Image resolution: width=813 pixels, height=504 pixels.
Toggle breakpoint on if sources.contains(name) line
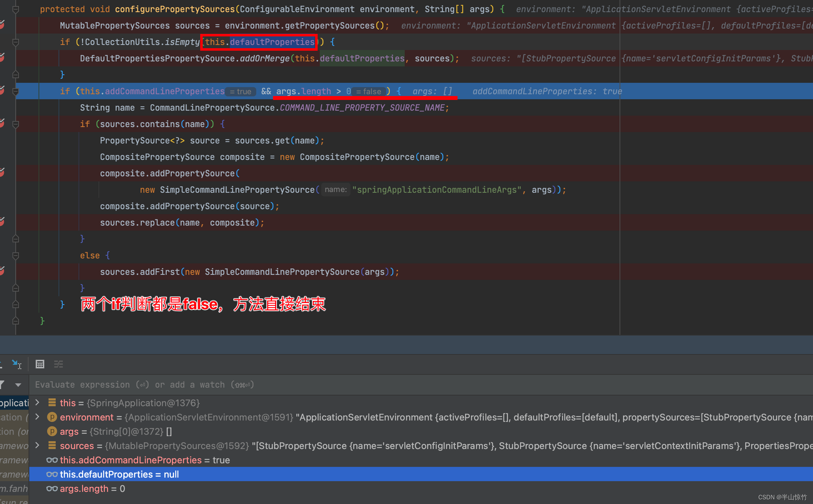coord(2,124)
